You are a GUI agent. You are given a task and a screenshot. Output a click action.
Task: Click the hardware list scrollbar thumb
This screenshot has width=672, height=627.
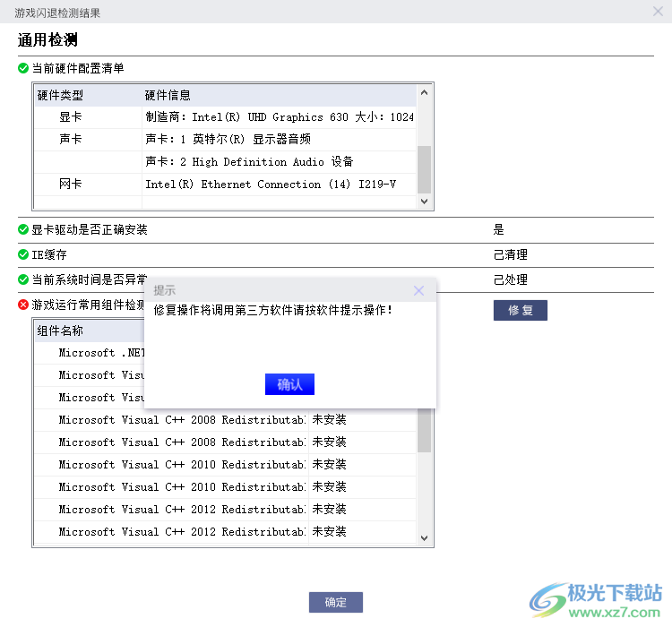coord(425,169)
